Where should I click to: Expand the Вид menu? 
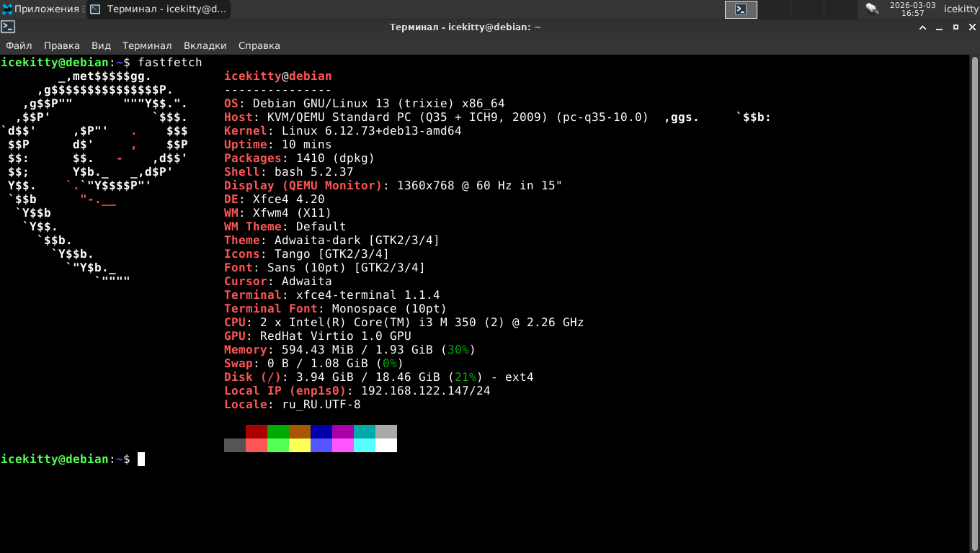coord(101,45)
